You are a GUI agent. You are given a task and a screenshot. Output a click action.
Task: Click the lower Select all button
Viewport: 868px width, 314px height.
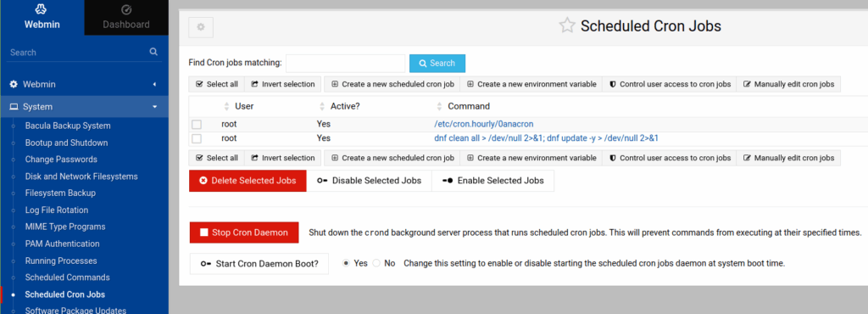click(216, 158)
